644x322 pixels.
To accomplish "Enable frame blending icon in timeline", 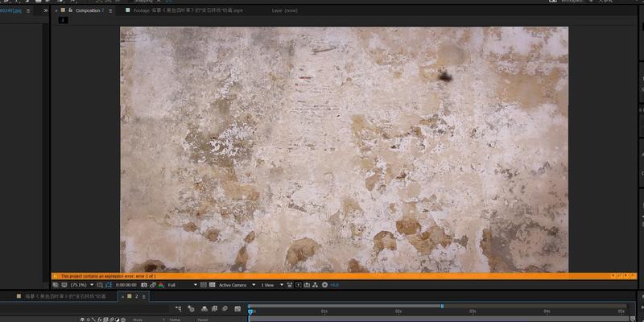I will pyautogui.click(x=214, y=309).
